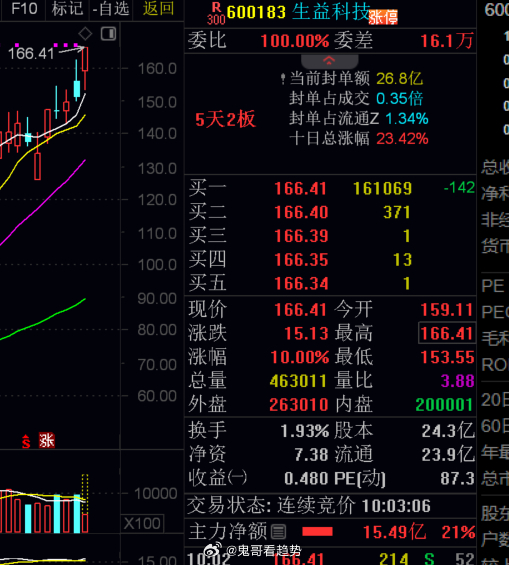The height and width of the screenshot is (565, 509).
Task: Click the 标记 menu item
Action: click(x=67, y=9)
